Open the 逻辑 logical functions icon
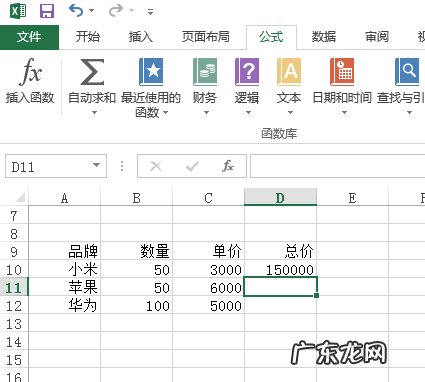 coord(247,71)
